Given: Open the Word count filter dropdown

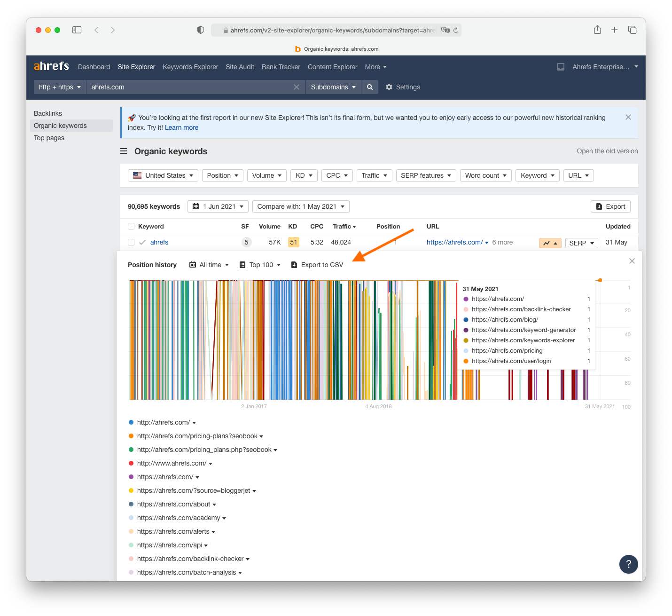Looking at the screenshot, I should pyautogui.click(x=486, y=175).
